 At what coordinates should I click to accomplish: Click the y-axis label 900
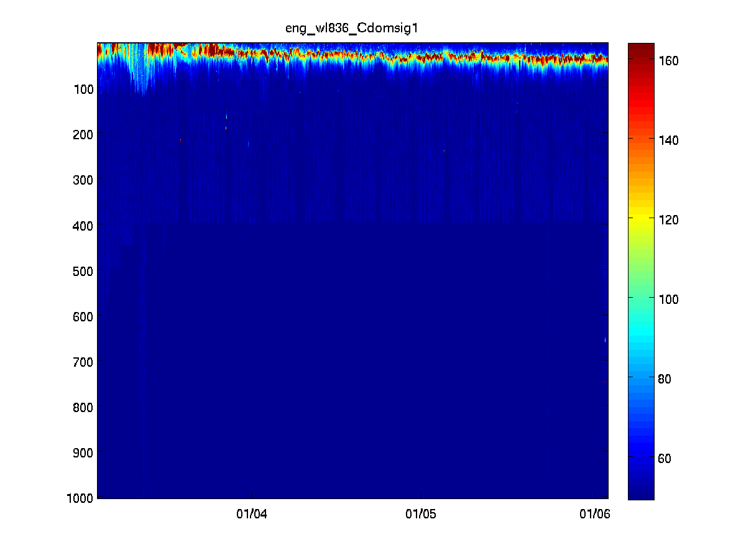(85, 452)
